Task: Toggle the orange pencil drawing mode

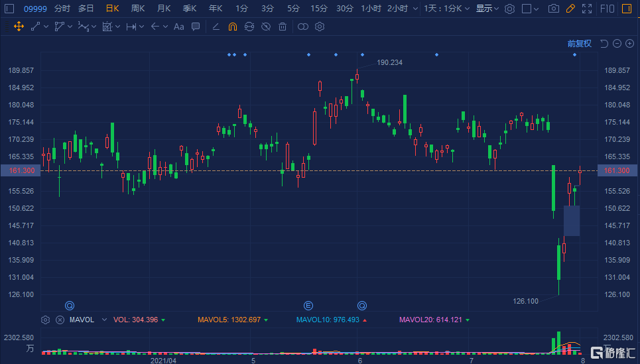Action: pyautogui.click(x=570, y=9)
